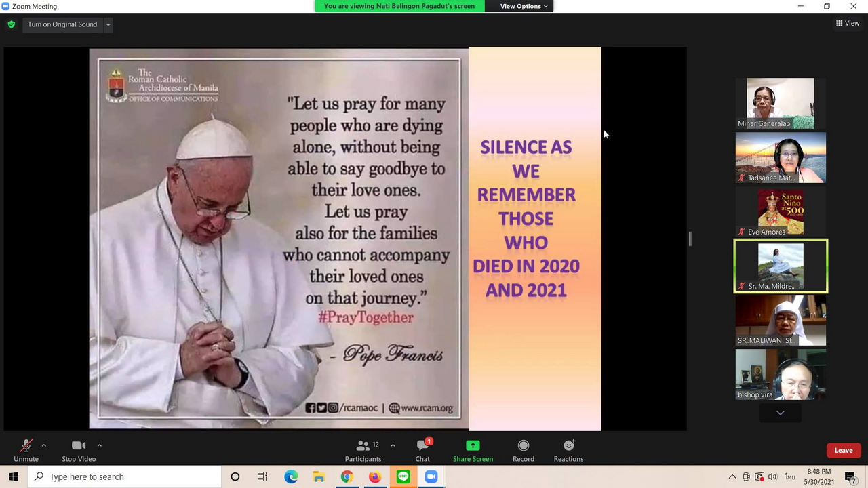The width and height of the screenshot is (868, 488).
Task: Open the Reactions menu
Action: [x=568, y=446]
